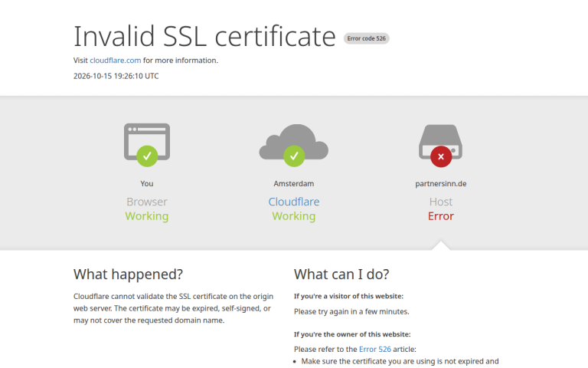The width and height of the screenshot is (588, 368).
Task: Open the Error 526 article link
Action: [374, 350]
